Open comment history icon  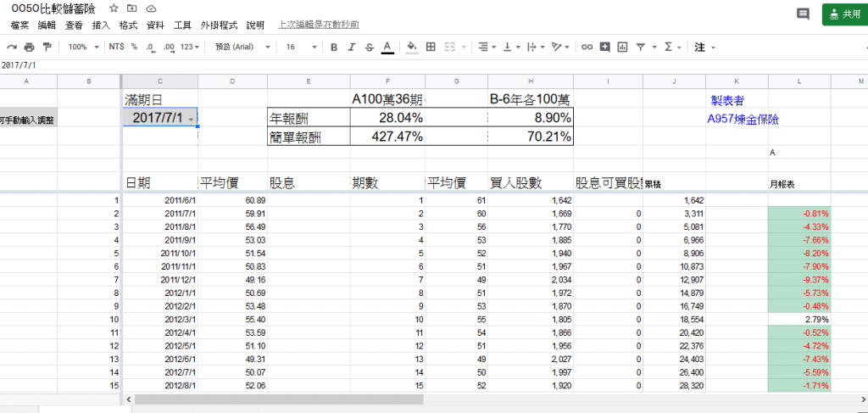pos(804,14)
